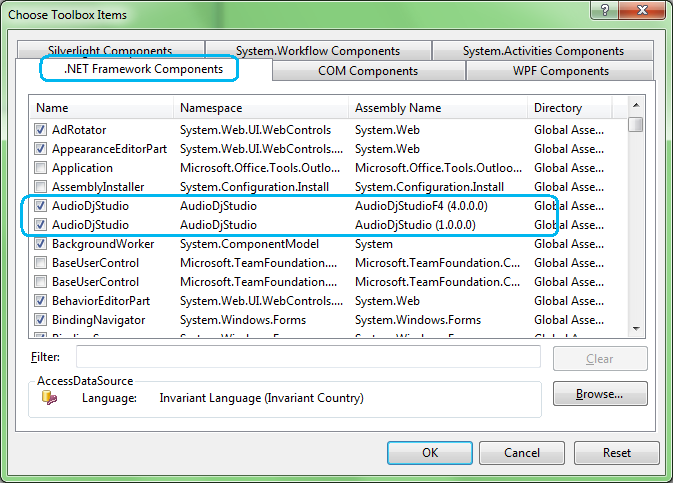Image resolution: width=673 pixels, height=483 pixels.
Task: Tick the first BaseUserControl checkbox
Action: point(41,263)
